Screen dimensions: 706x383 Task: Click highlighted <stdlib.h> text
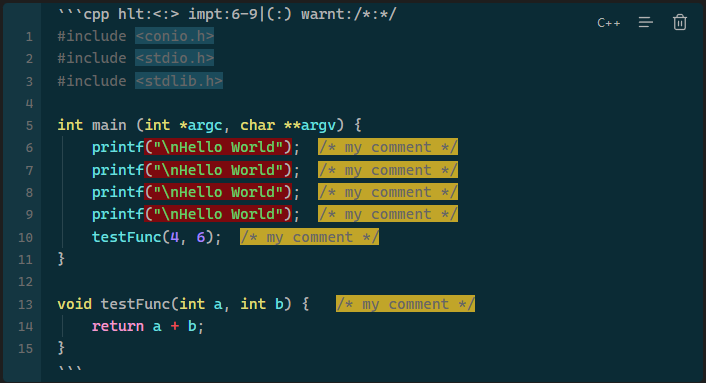click(179, 81)
